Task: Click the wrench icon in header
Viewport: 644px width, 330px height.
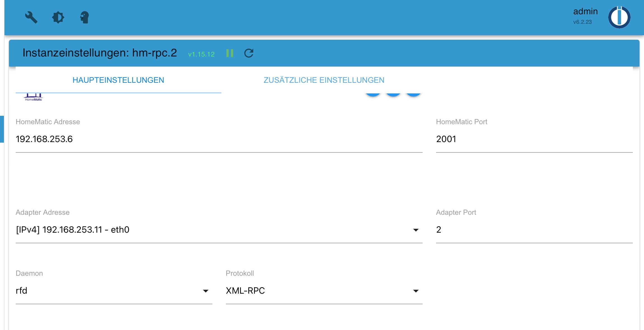Action: pyautogui.click(x=31, y=17)
